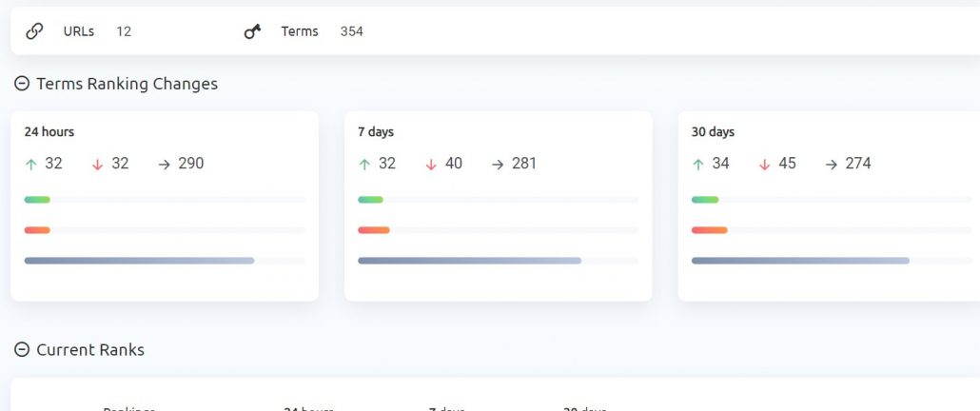Click the orange progress bar in 7 days card
Viewport: 980px width, 411px height.
pos(374,230)
